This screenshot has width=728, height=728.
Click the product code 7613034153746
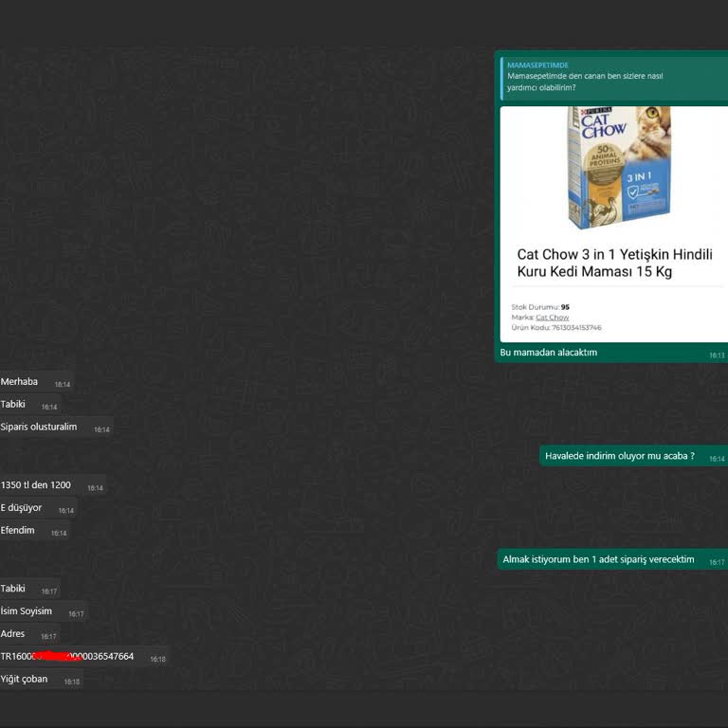(x=576, y=328)
